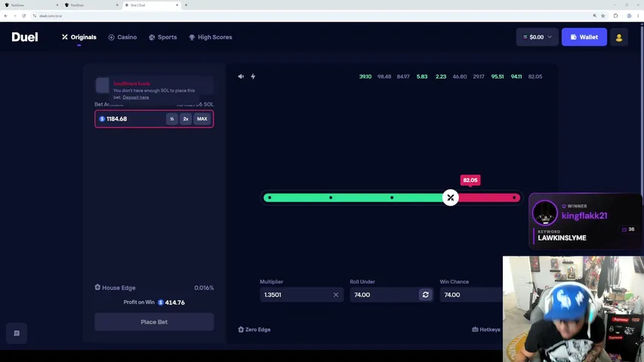Click the Zero Edge icon
The width and height of the screenshot is (644, 362).
tap(241, 330)
